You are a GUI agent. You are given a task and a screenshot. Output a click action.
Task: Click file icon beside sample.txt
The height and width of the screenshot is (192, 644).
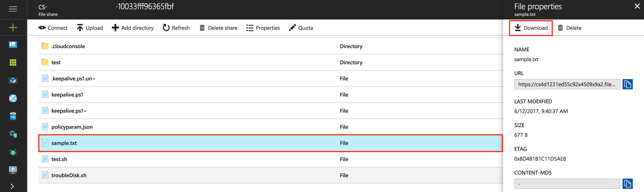45,143
